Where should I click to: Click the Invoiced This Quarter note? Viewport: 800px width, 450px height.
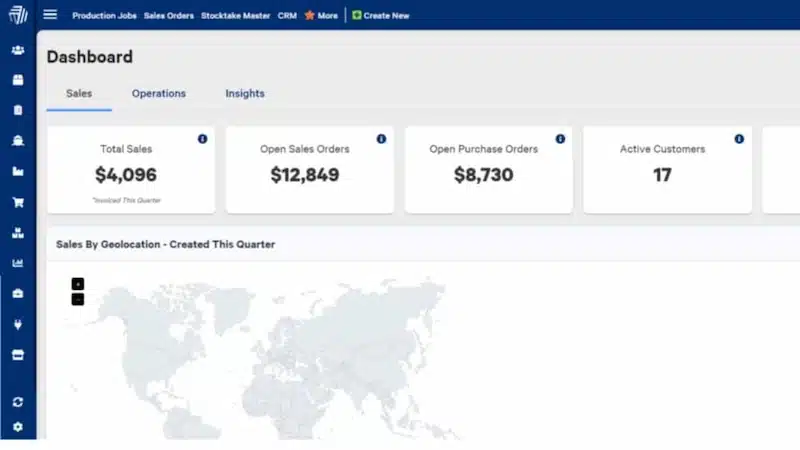(127, 201)
